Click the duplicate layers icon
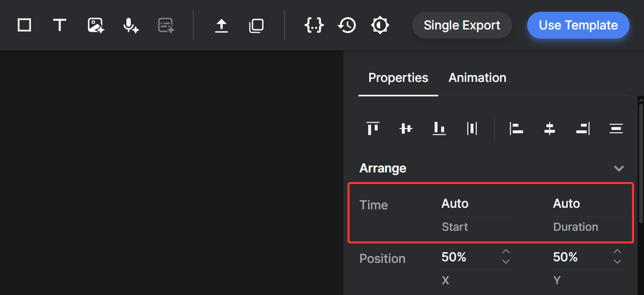Screen dimensions: 644x295 [256, 25]
